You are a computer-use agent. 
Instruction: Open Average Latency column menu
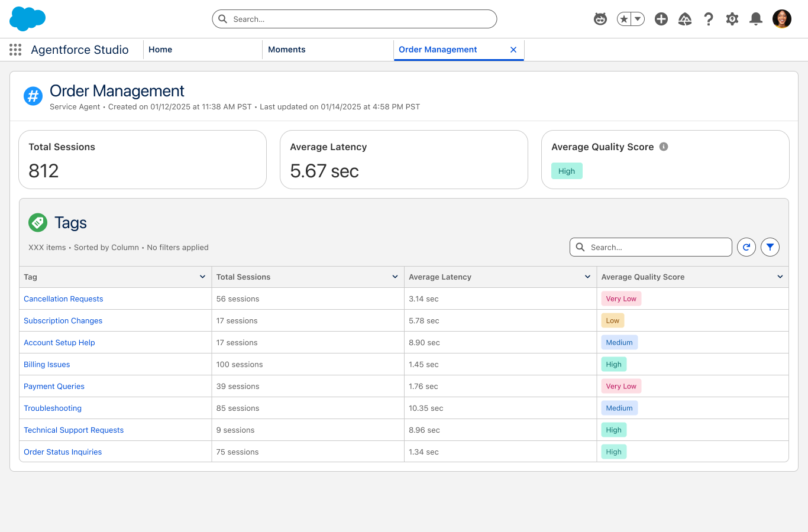point(587,277)
